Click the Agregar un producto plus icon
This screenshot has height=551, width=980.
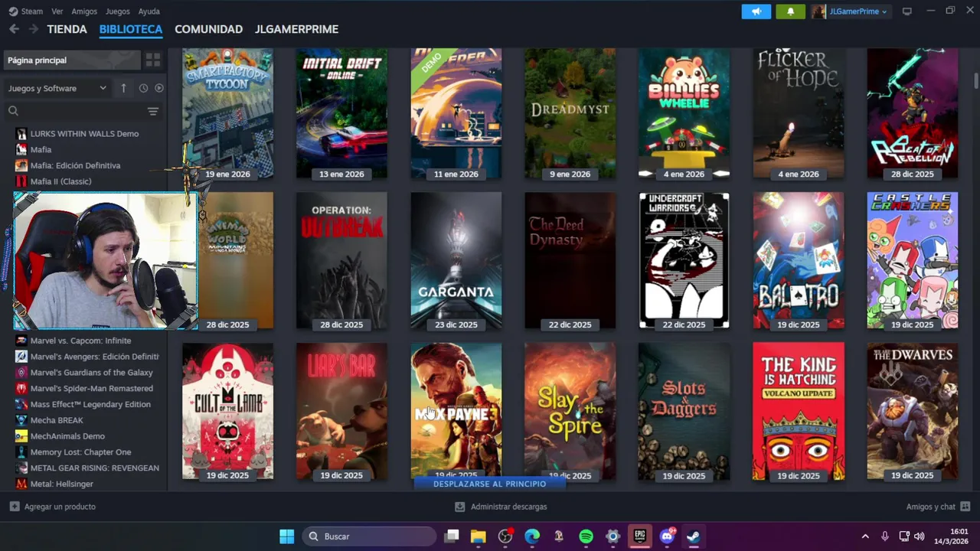pos(15,507)
